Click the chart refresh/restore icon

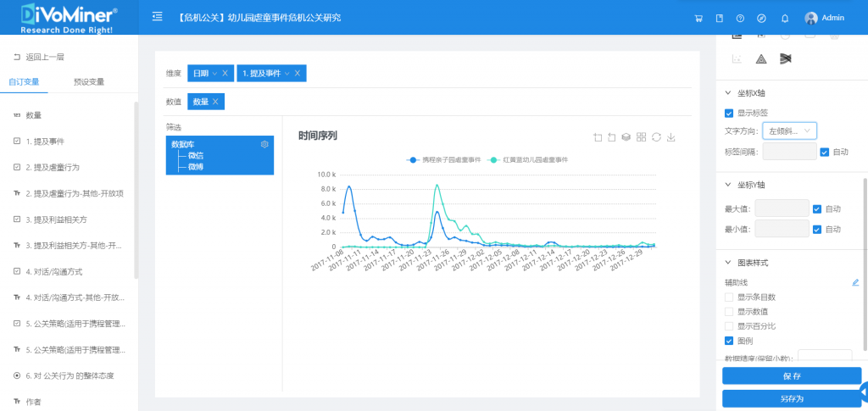pos(656,137)
